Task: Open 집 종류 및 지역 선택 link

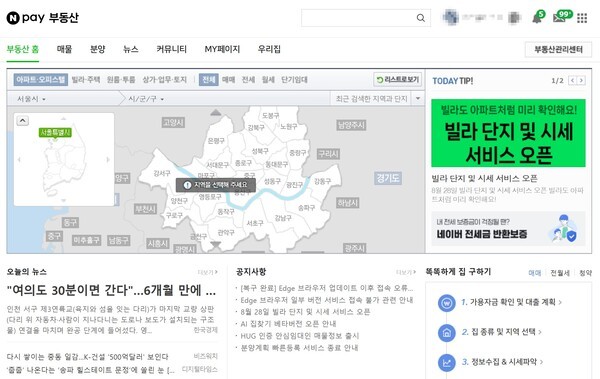Action: (x=502, y=332)
